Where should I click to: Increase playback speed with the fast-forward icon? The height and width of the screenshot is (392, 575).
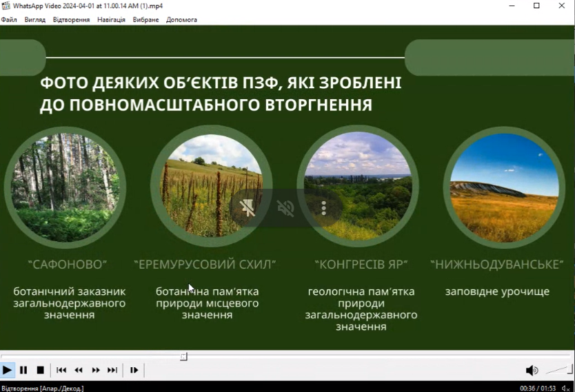[x=96, y=370]
